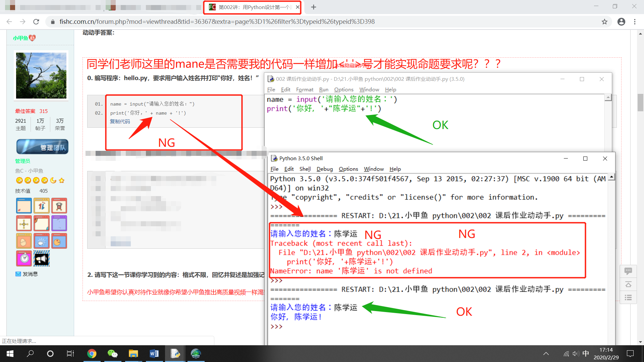The height and width of the screenshot is (362, 644).
Task: Switch to Python IDLE taskbar icon
Action: (x=175, y=354)
